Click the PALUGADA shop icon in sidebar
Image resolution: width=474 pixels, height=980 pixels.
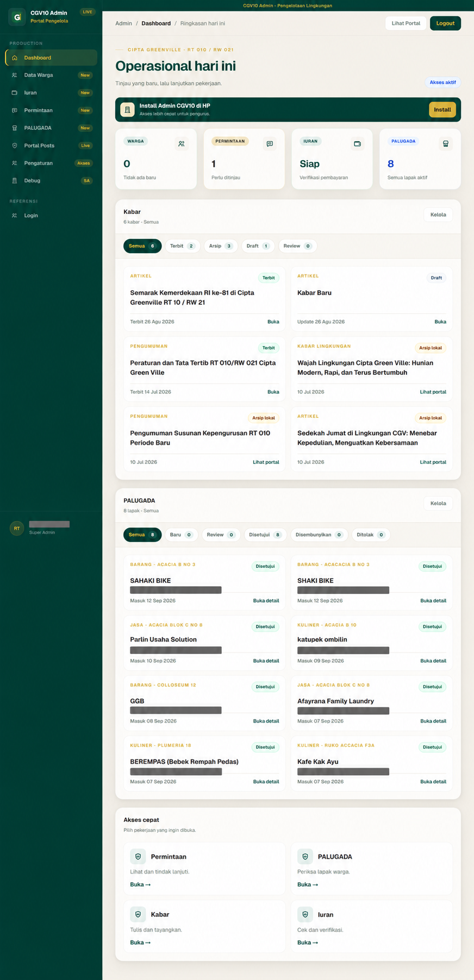[15, 128]
